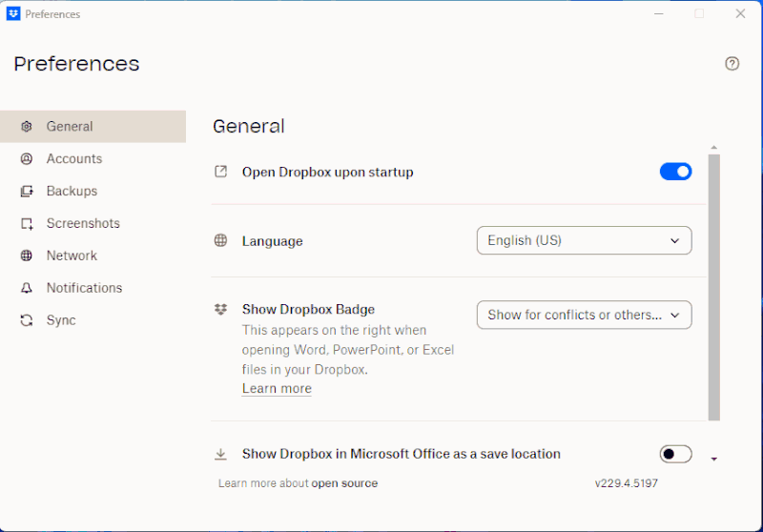Click the Backups icon in sidebar

[x=27, y=192]
